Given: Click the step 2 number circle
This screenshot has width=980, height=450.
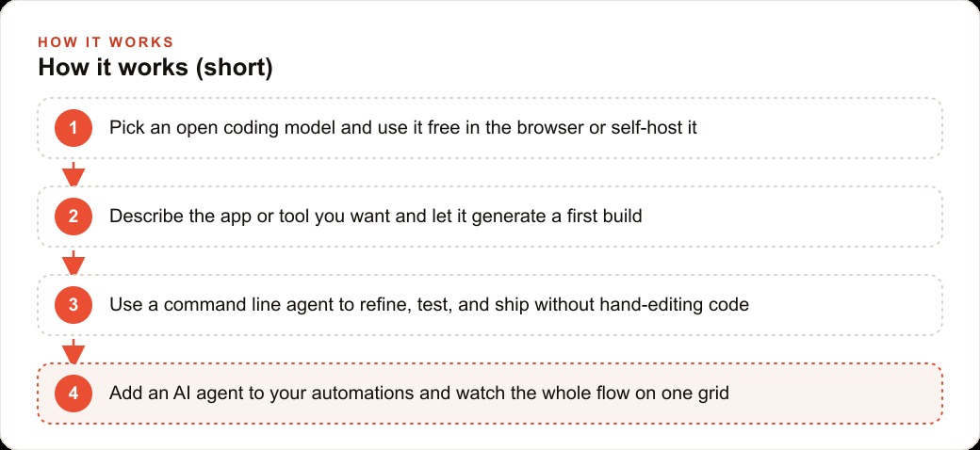Looking at the screenshot, I should [x=73, y=217].
